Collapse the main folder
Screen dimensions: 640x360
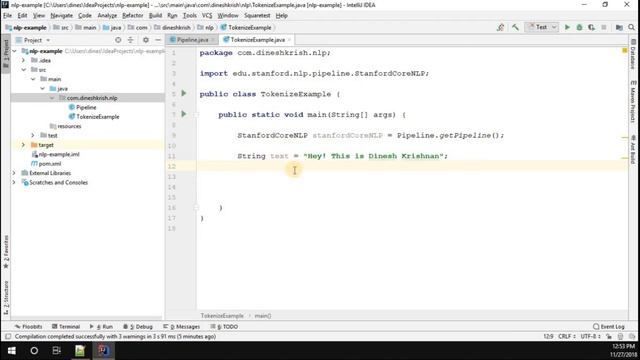tap(33, 79)
